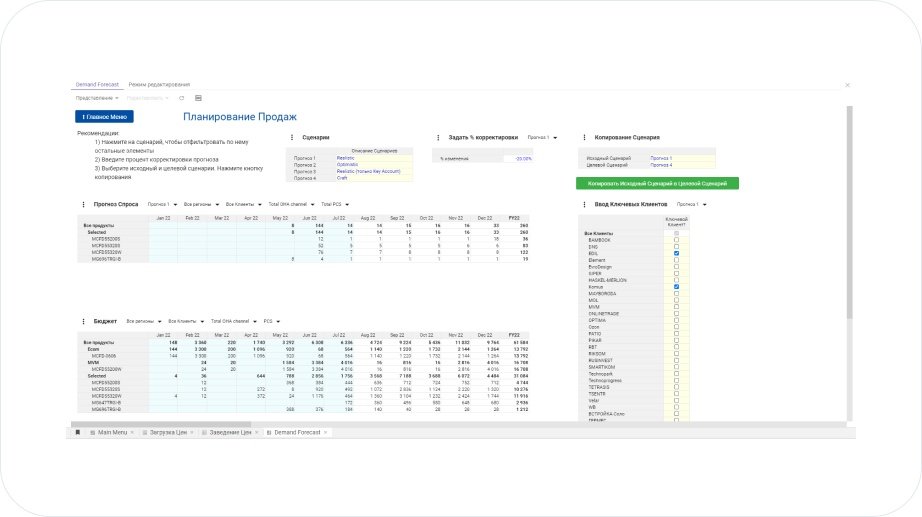Check the HASKEL-MERLION key client checkbox

(x=676, y=280)
